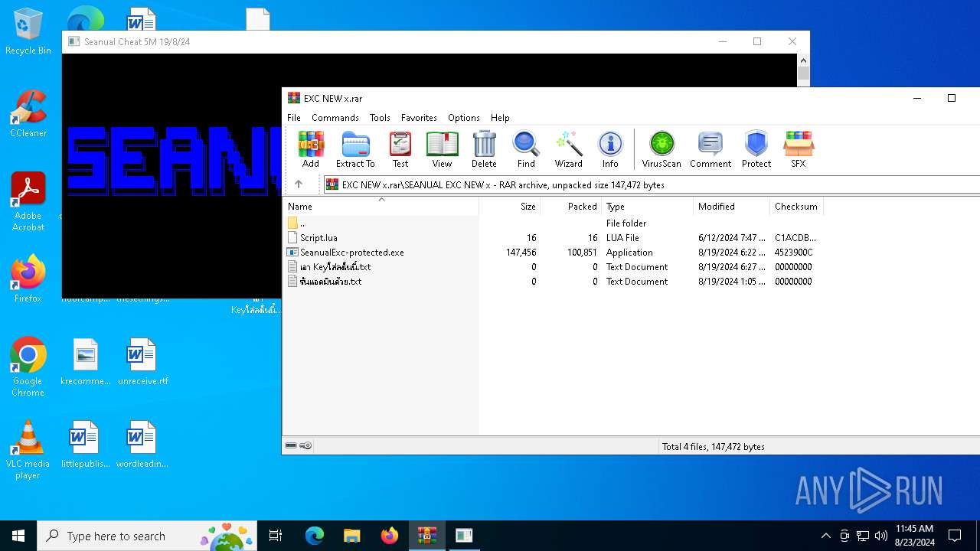Screen dimensions: 980x551
Task: Select the parent folder '..' entry
Action: [x=553, y=223]
